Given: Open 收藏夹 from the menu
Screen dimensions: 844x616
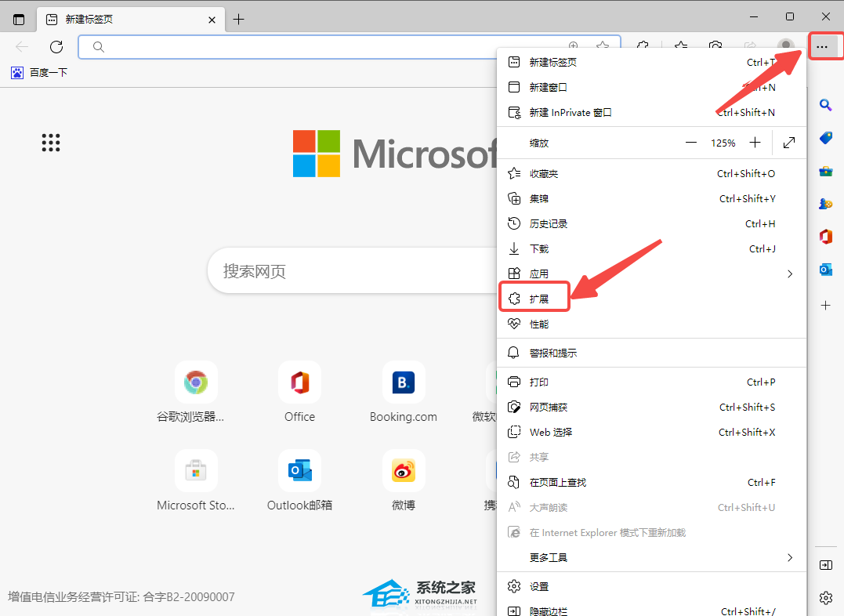Looking at the screenshot, I should tap(651, 173).
